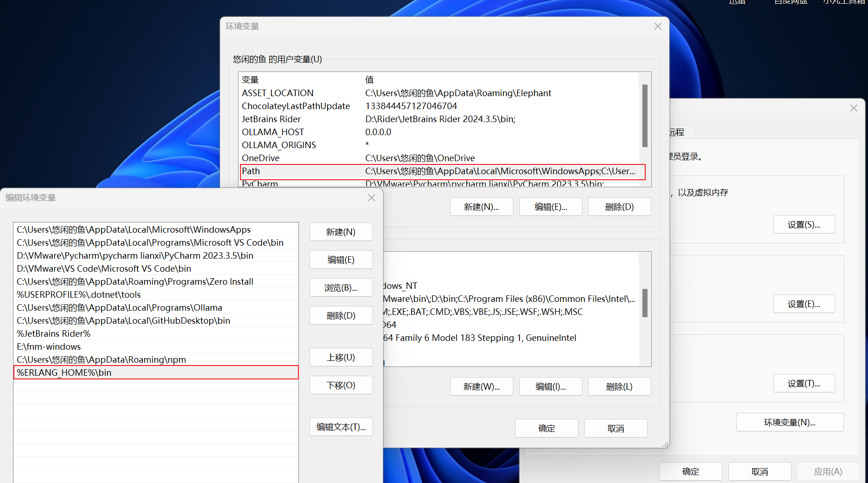Click 删除(D) in the Edit Environment Variable dialog
868x483 pixels.
pyautogui.click(x=341, y=315)
